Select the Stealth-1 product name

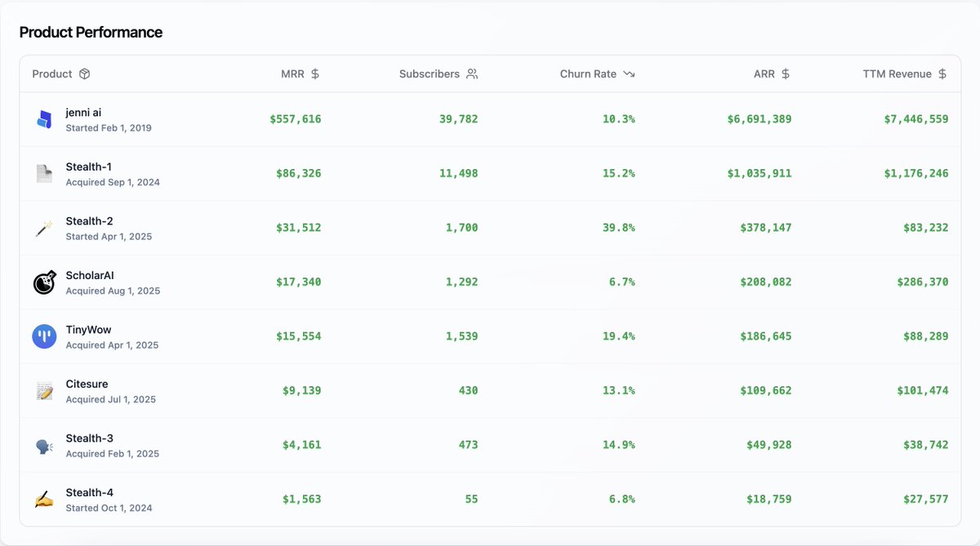click(89, 166)
